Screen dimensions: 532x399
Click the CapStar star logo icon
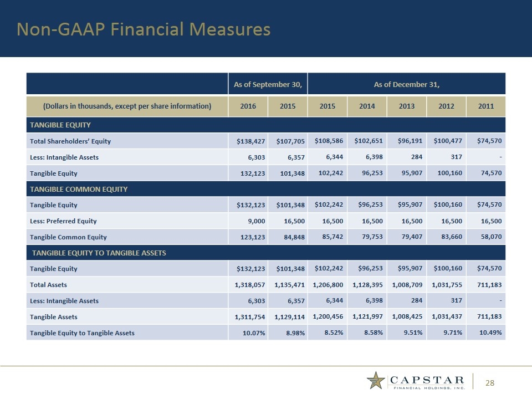pos(376,381)
